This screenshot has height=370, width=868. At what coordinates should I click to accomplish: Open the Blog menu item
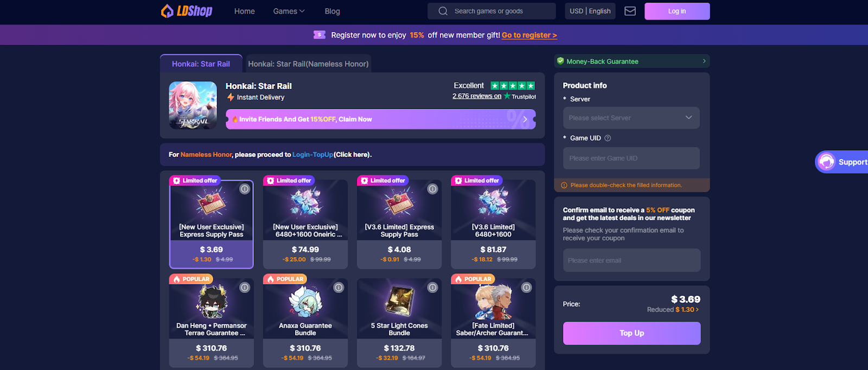click(x=332, y=11)
